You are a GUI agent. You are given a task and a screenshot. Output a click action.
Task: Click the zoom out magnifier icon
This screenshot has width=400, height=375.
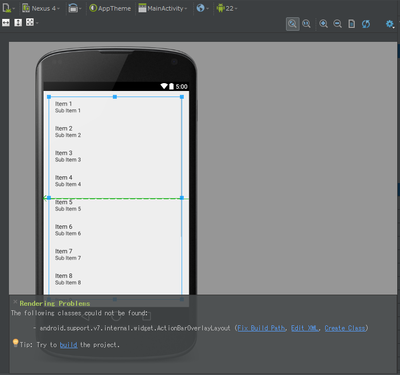(337, 24)
